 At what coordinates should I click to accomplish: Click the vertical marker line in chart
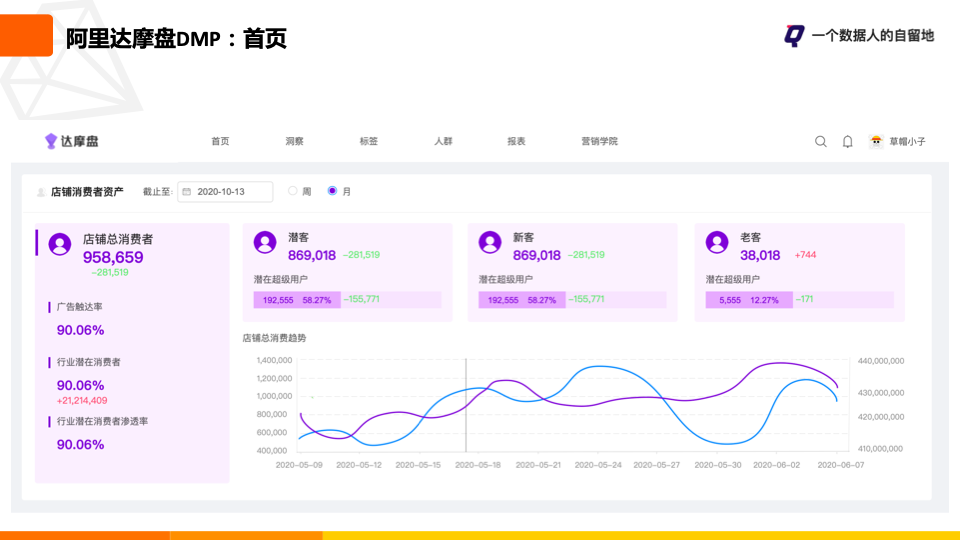(466, 405)
